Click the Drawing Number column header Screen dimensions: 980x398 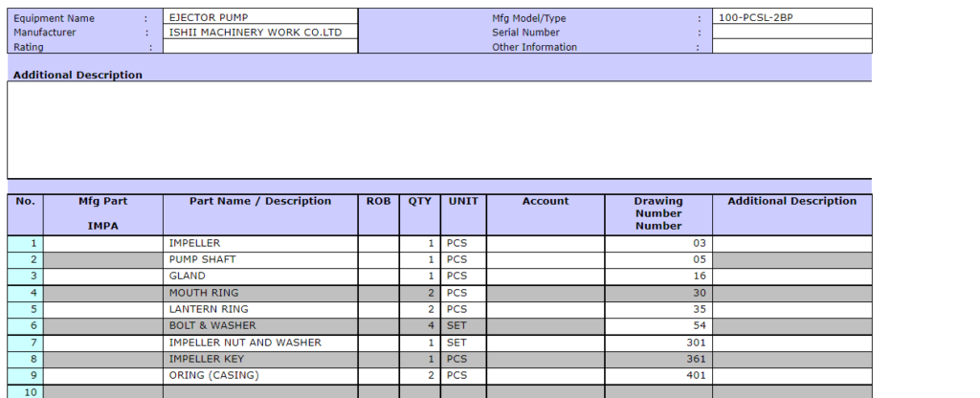(x=657, y=214)
